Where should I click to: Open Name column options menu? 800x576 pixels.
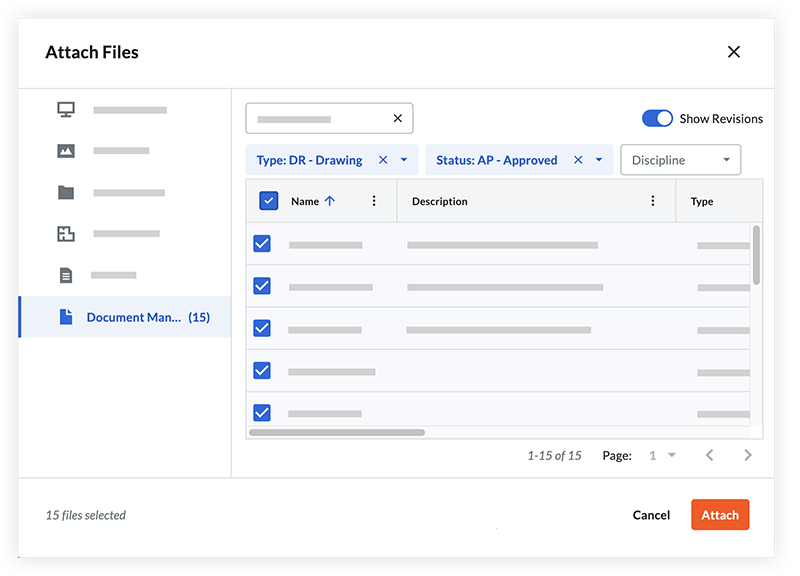point(374,201)
